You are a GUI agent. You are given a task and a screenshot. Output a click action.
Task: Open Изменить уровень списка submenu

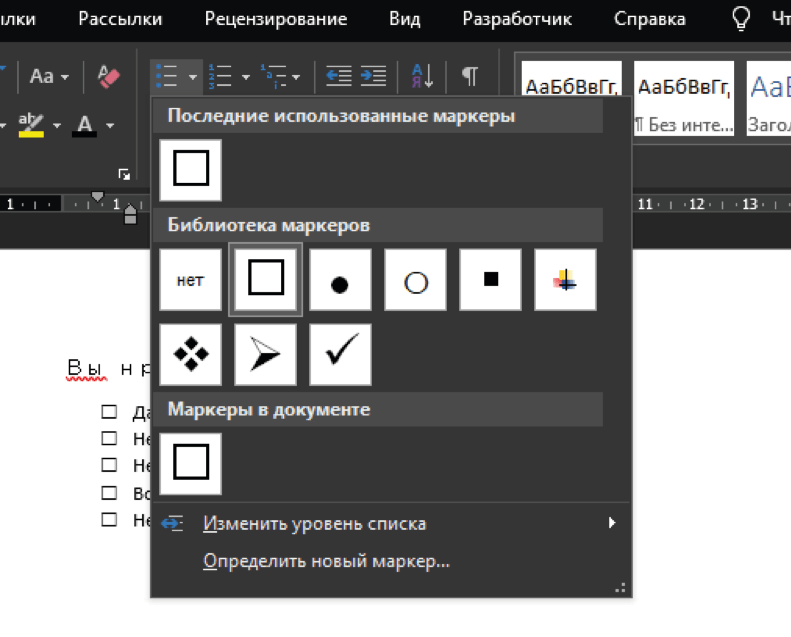coord(391,524)
